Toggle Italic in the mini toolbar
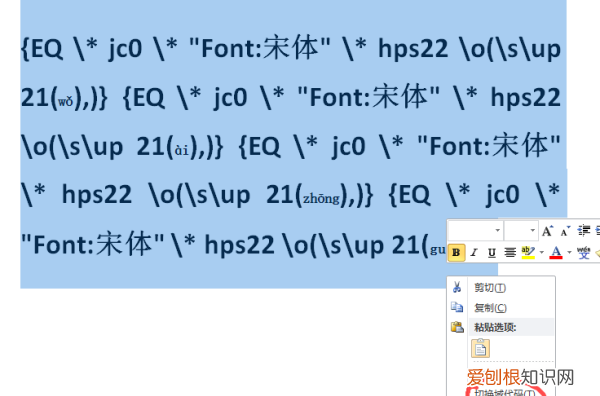 [474, 253]
